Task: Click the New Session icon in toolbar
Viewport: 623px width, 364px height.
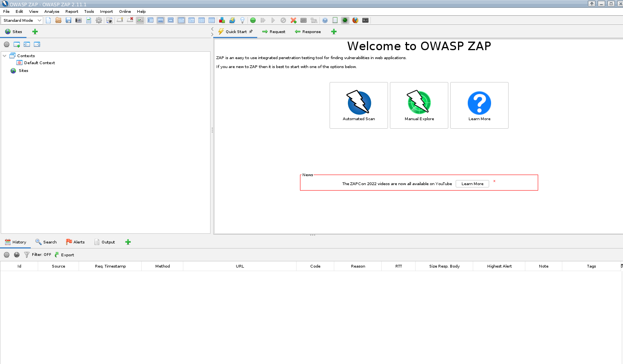Action: (48, 20)
